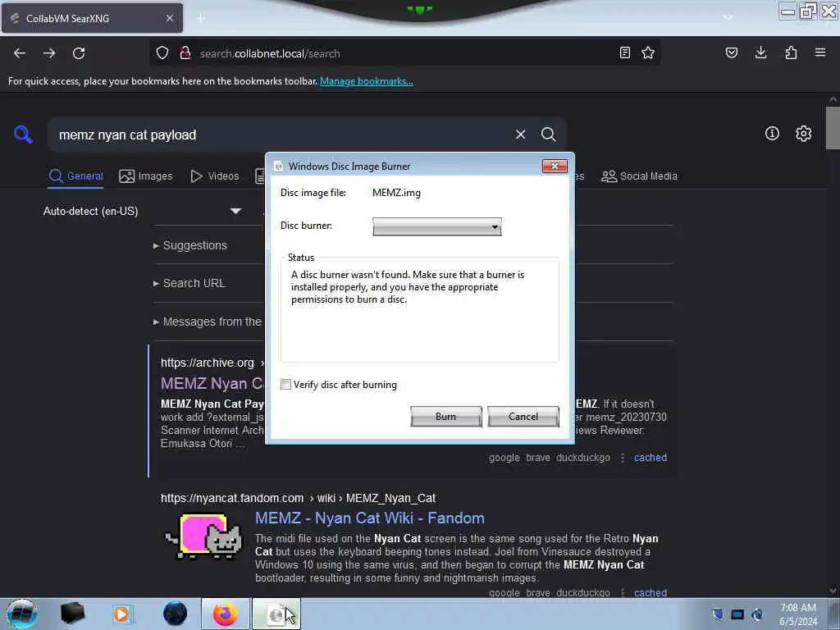The image size is (840, 630).
Task: Open engine options dots on archive.org result
Action: (623, 458)
